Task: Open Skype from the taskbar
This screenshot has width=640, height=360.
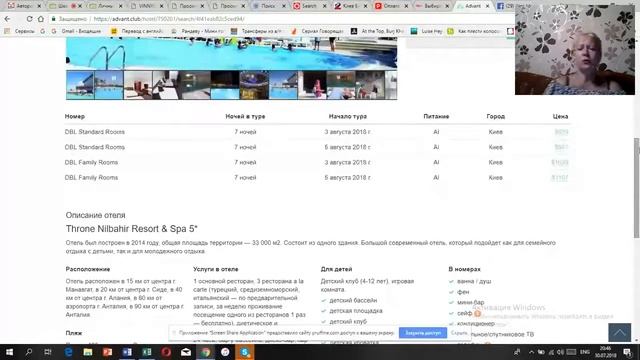Action: pyautogui.click(x=244, y=352)
